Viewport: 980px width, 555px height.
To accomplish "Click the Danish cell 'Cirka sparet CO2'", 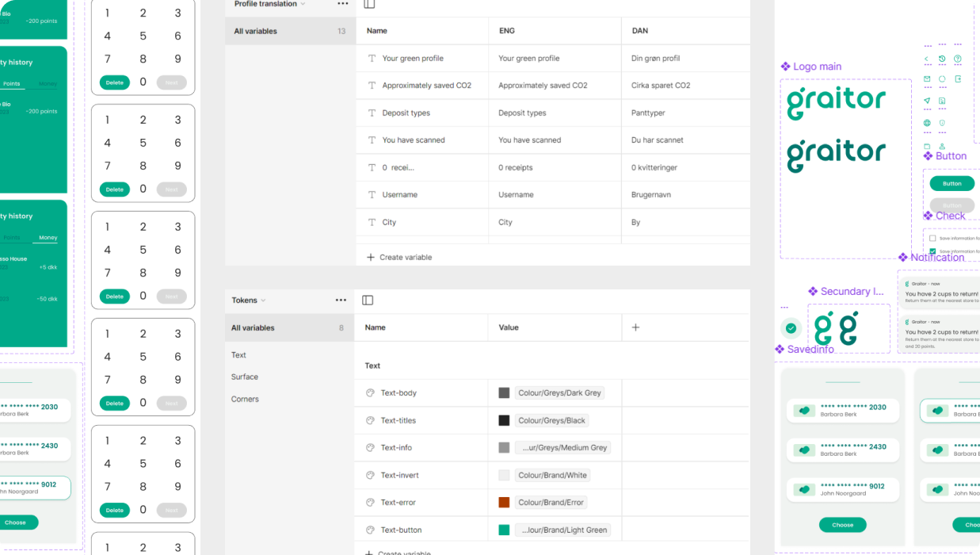I will (x=661, y=86).
